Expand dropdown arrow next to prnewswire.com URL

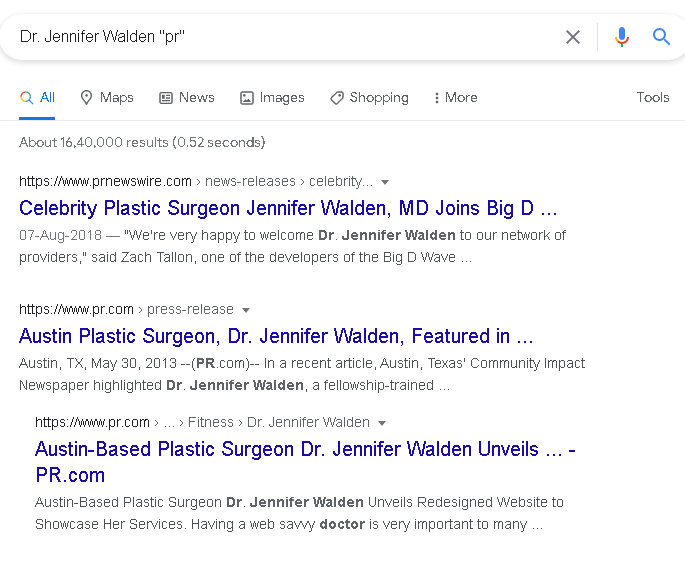[385, 182]
